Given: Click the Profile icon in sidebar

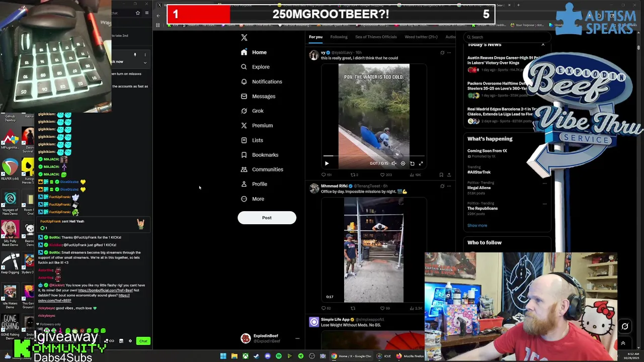Looking at the screenshot, I should (x=244, y=184).
